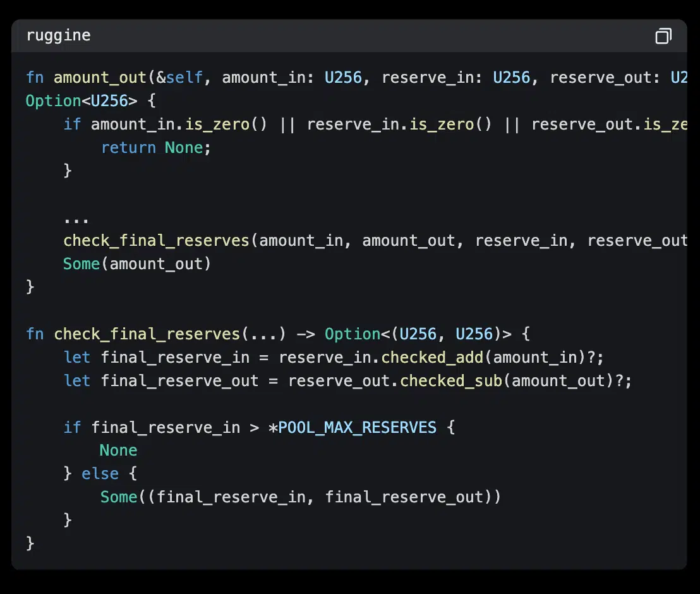The image size is (700, 594).
Task: Click the amount_out function name in its definition
Action: pos(100,78)
